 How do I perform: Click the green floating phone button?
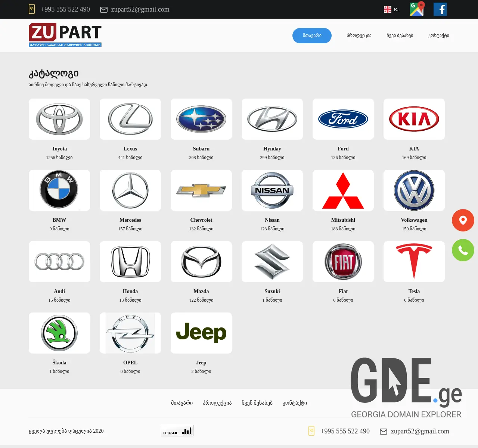(x=463, y=250)
